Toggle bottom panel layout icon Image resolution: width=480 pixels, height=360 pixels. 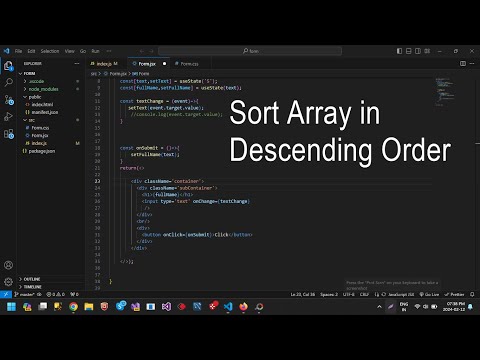(409, 51)
